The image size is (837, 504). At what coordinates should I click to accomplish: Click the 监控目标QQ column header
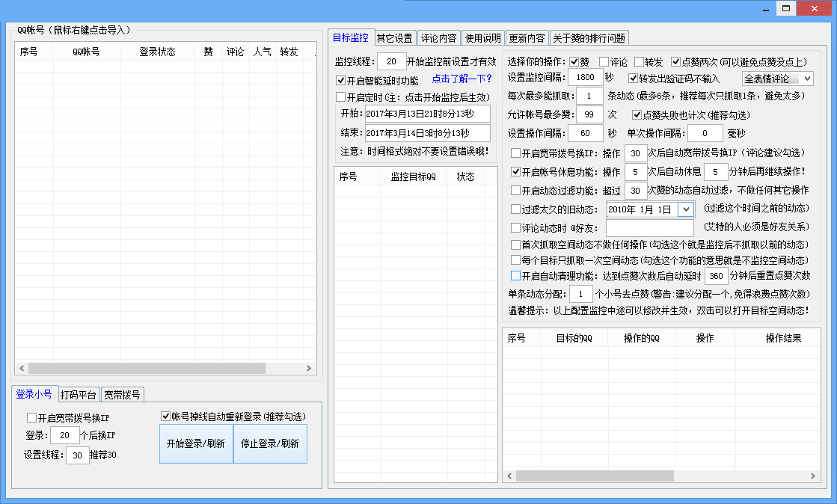pyautogui.click(x=413, y=176)
